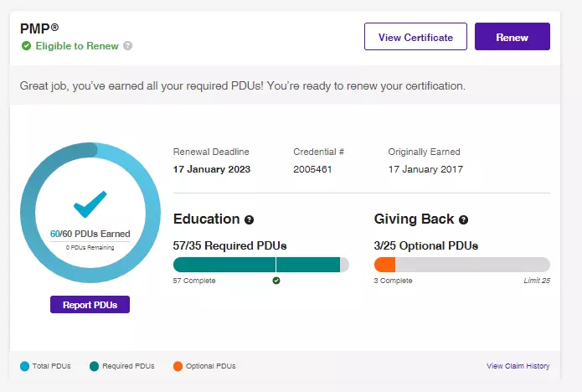Screen dimensions: 582x392
Task: Click the 60/60 PDUs Earned text
Action: pos(90,234)
